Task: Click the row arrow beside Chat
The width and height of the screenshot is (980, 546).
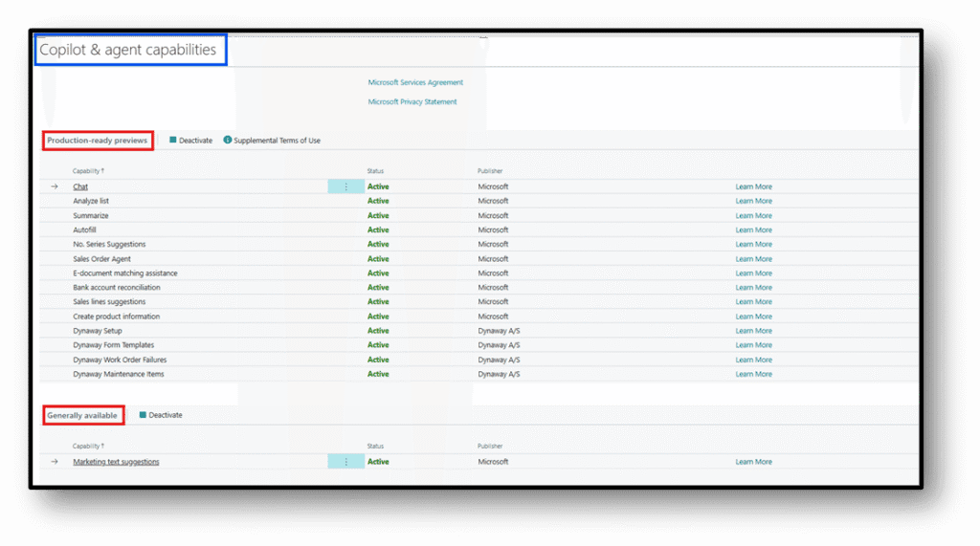Action: coord(55,186)
